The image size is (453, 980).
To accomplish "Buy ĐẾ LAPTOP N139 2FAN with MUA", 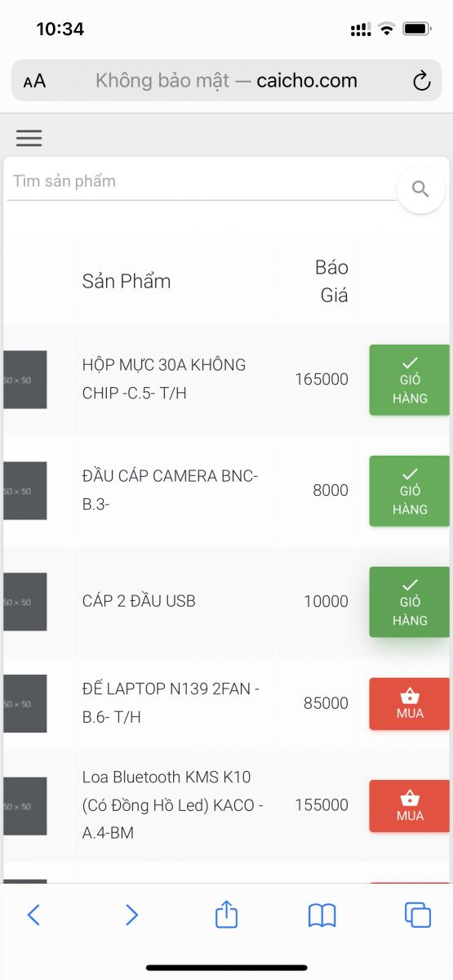I will [x=410, y=703].
